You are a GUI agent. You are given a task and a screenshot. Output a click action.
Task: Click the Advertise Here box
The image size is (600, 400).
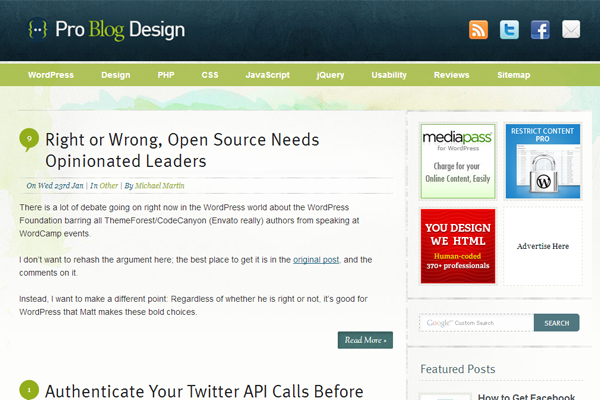click(x=543, y=246)
